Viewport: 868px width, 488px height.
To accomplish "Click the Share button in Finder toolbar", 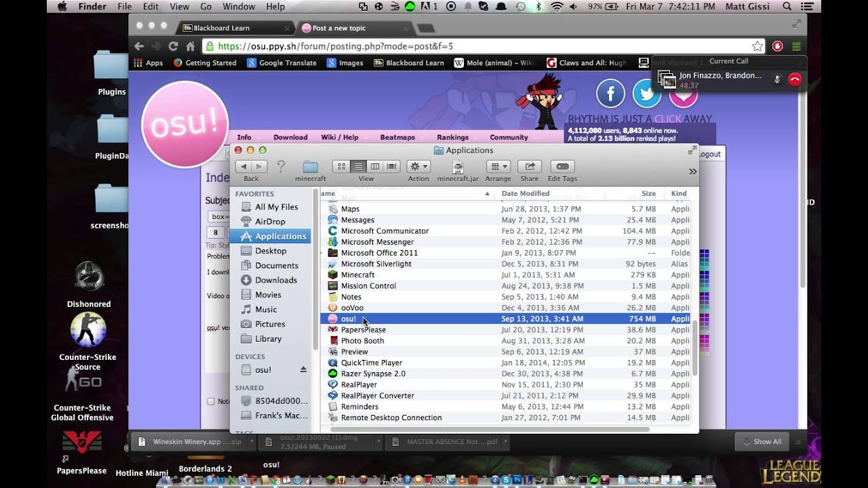I will (530, 167).
